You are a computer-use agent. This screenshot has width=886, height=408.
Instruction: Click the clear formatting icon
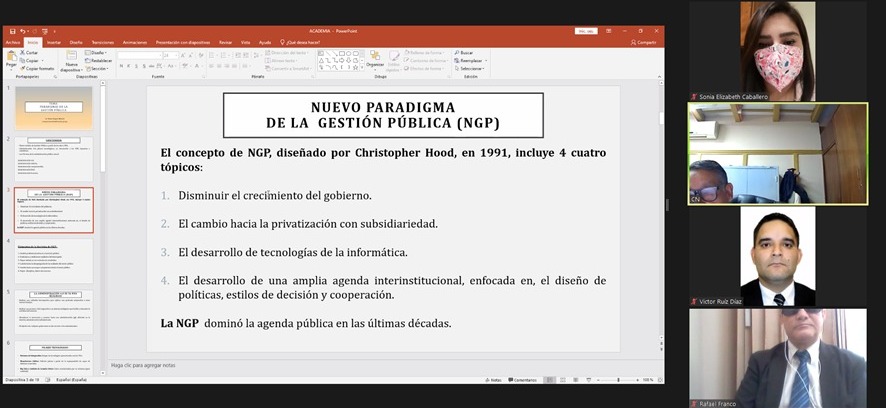coord(201,55)
